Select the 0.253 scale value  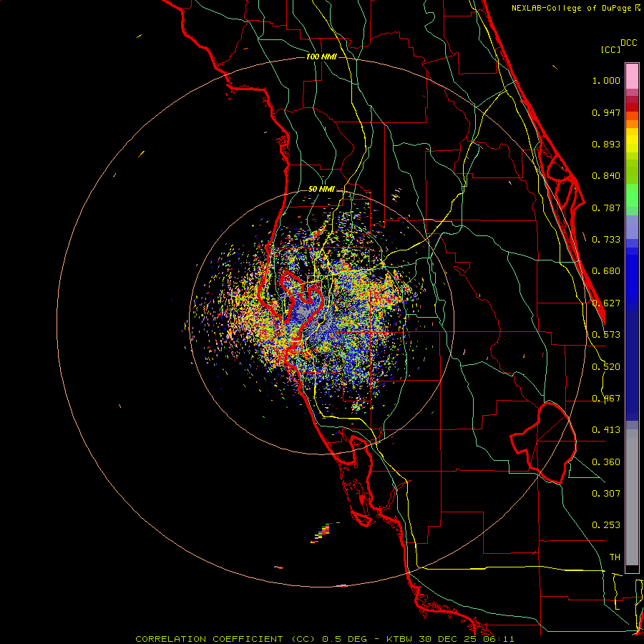click(606, 525)
